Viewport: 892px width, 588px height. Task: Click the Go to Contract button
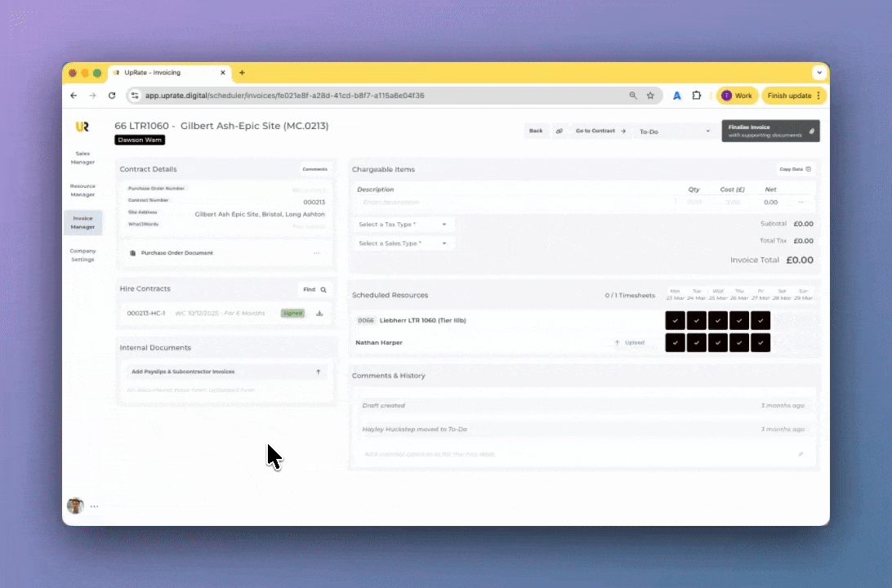click(x=600, y=131)
